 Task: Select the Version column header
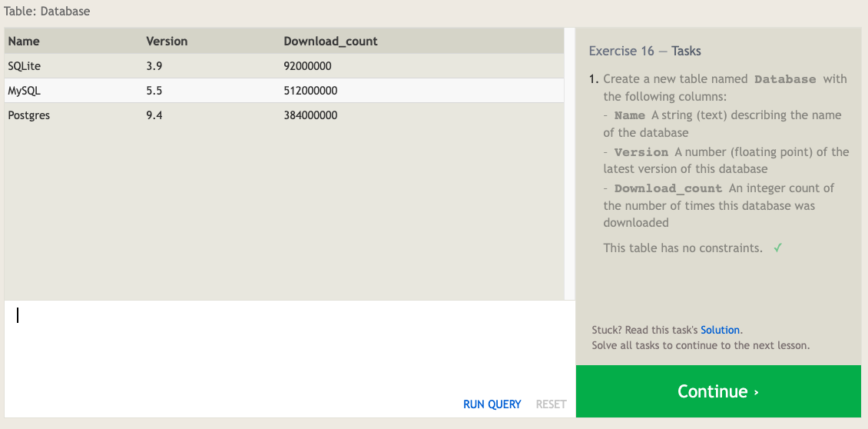[x=167, y=41]
